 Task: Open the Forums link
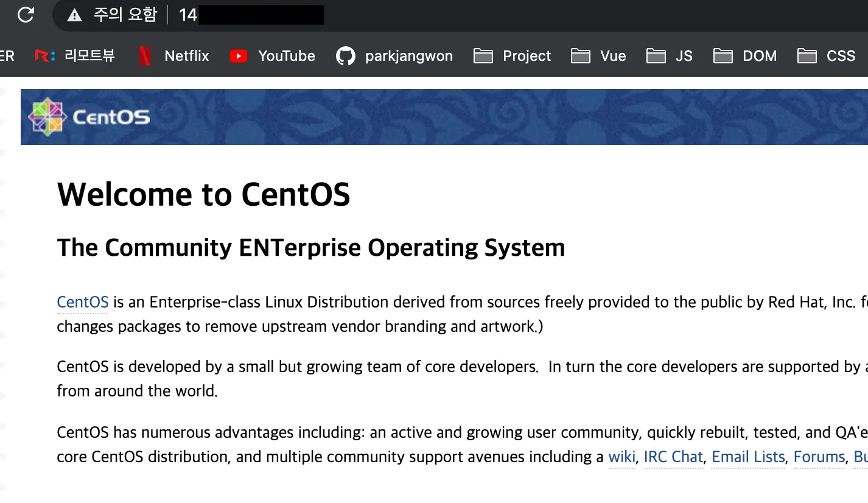tap(819, 457)
